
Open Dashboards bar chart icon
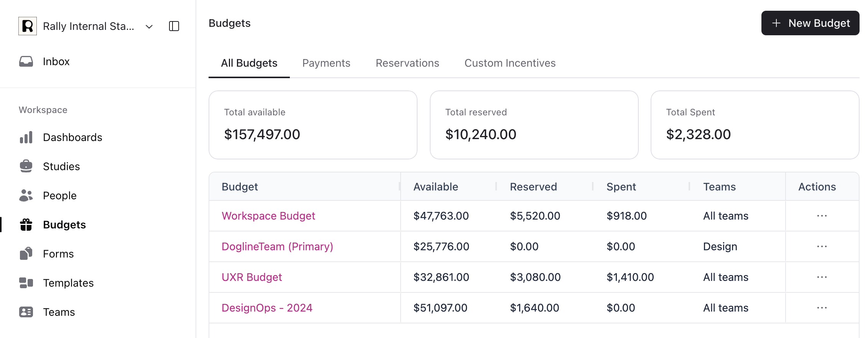[26, 137]
